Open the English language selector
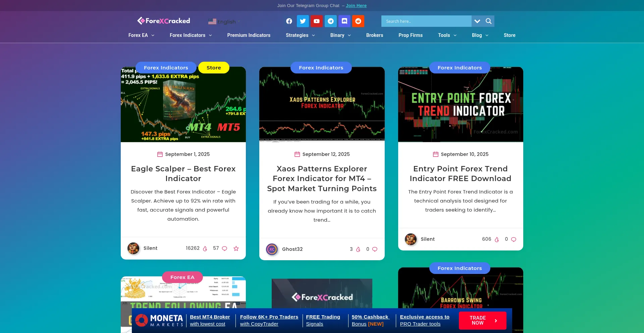Viewport: 644px width, 333px height. click(224, 21)
